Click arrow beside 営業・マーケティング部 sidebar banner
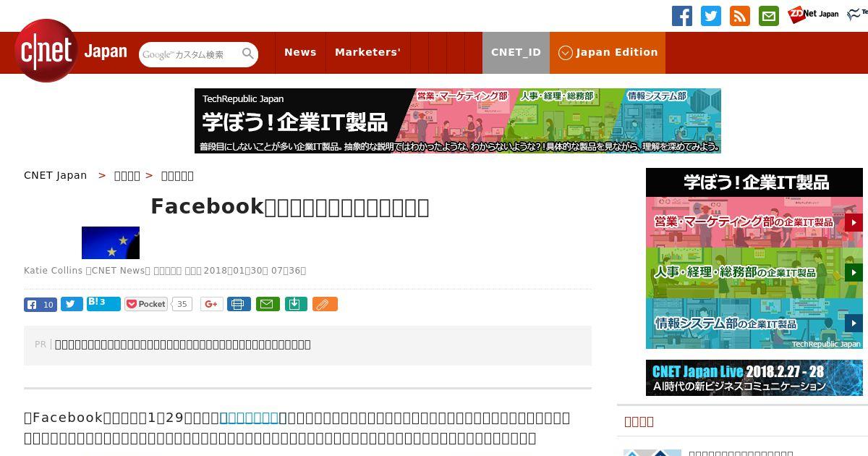 (x=854, y=222)
